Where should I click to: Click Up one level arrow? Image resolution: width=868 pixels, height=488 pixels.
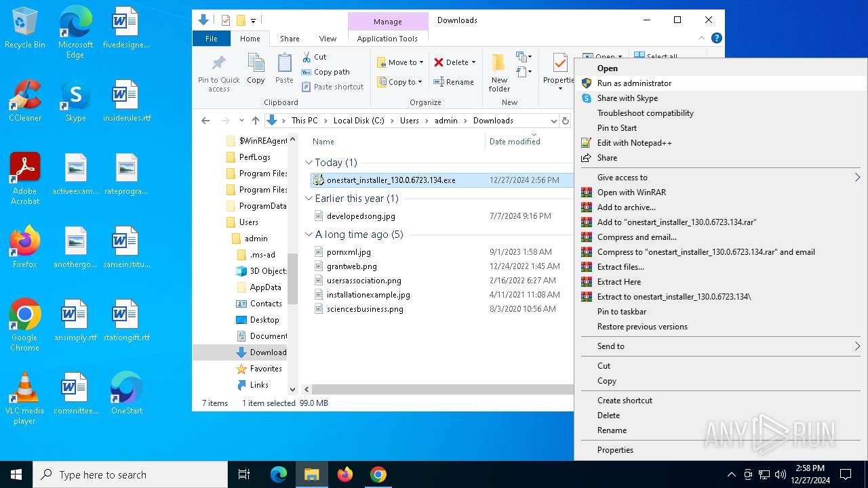256,121
